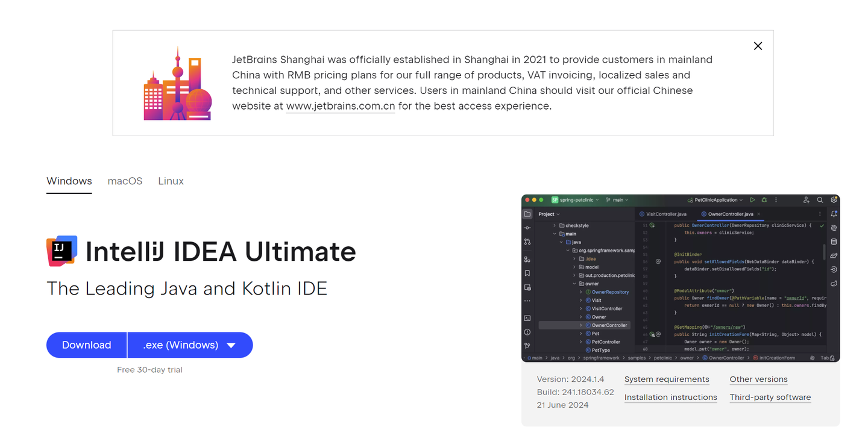Open the .exe (Windows) installer dropdown
The width and height of the screenshot is (868, 427).
190,345
